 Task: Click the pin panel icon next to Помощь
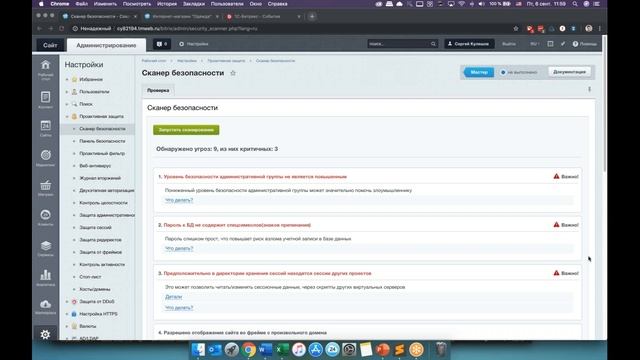563,44
